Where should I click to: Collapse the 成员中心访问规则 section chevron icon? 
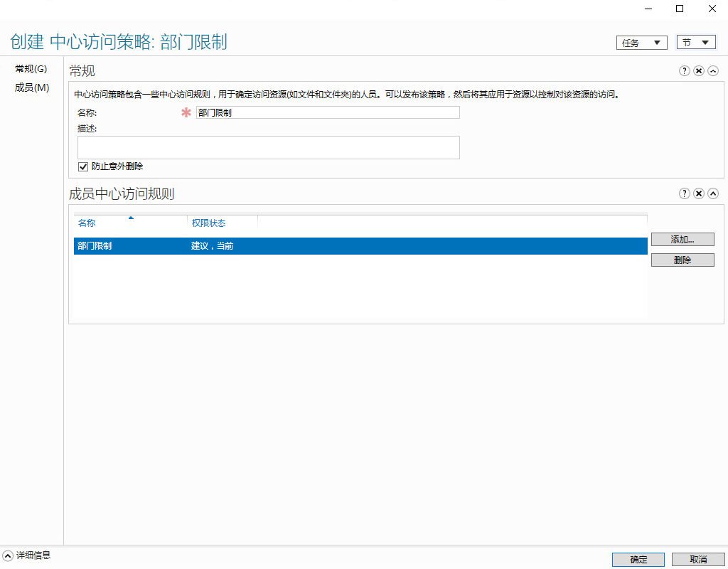(713, 193)
